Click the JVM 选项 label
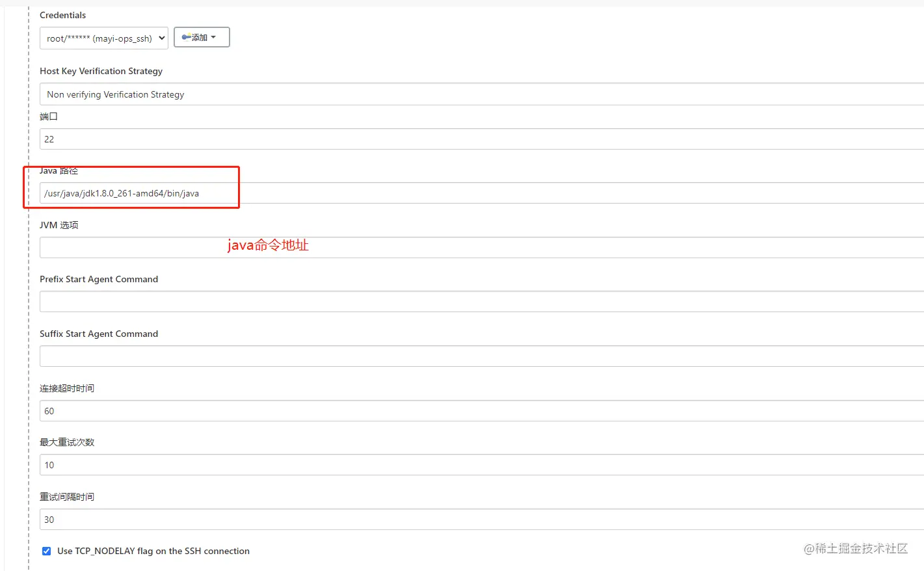 pyautogui.click(x=59, y=225)
